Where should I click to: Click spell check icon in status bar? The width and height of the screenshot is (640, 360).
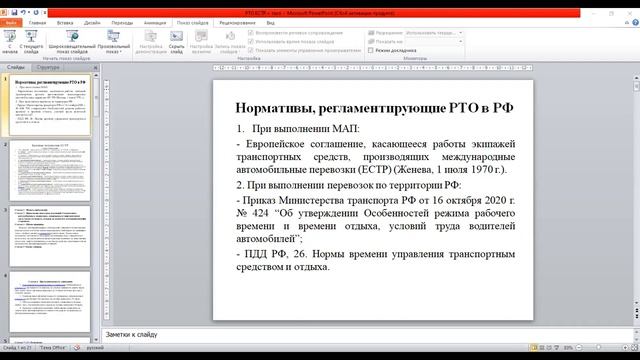(x=76, y=348)
